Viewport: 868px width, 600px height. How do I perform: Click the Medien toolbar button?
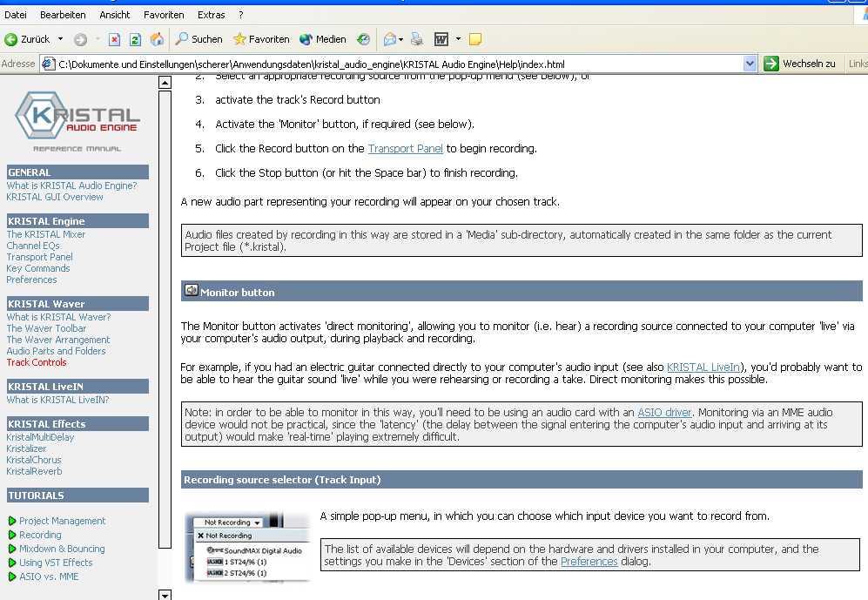coord(323,39)
